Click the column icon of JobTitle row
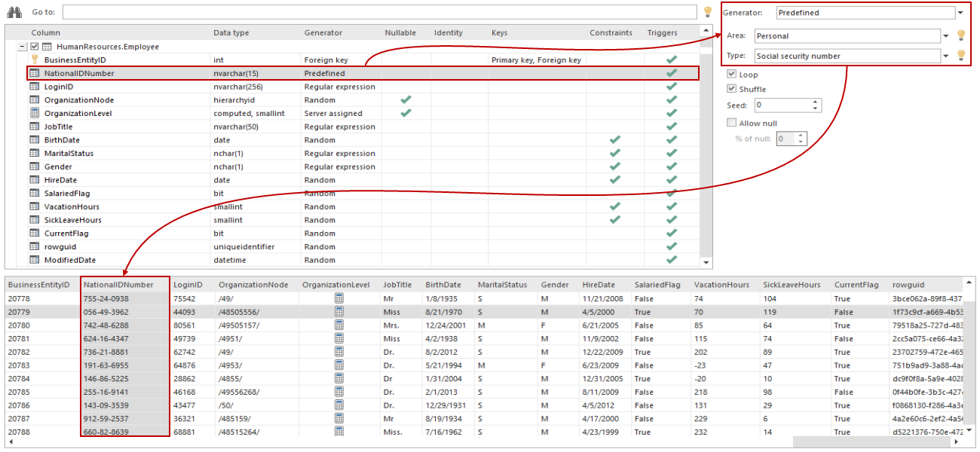 (x=34, y=127)
